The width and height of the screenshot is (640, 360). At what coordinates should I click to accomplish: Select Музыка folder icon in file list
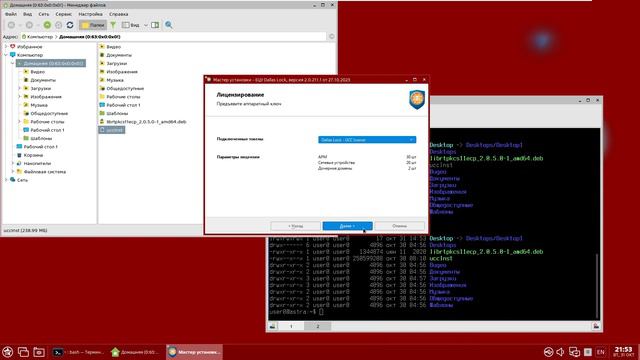102,80
